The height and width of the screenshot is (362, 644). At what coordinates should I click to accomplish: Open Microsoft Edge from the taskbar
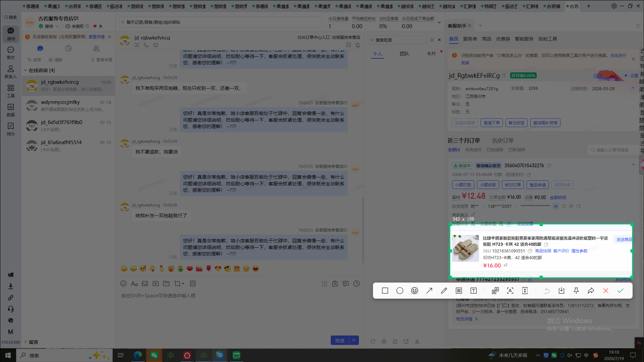138,355
